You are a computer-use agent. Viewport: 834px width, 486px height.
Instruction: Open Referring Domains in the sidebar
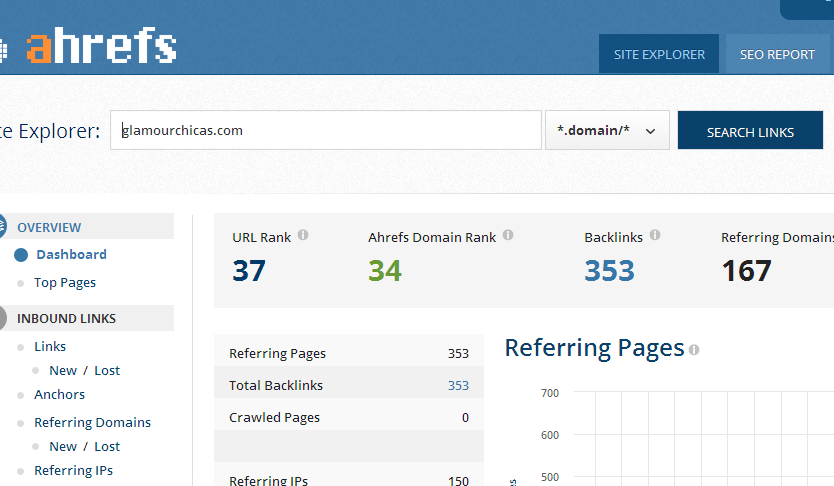[x=93, y=423]
